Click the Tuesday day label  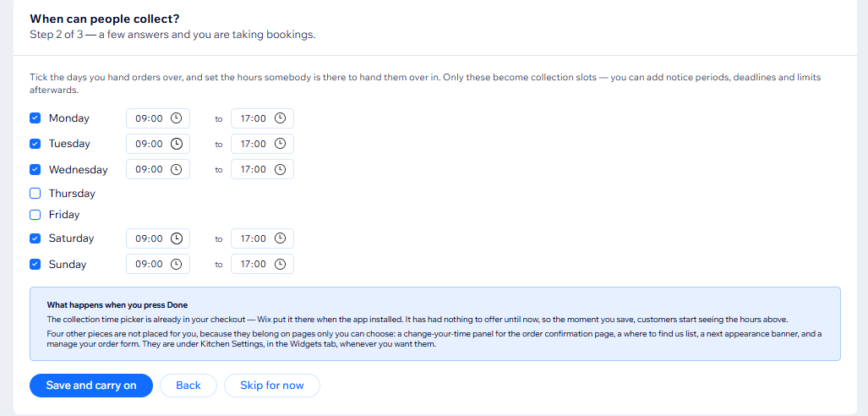click(69, 144)
